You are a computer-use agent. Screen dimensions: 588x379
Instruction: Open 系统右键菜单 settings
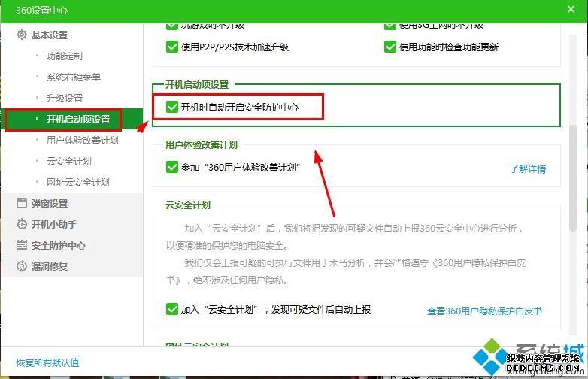[x=73, y=77]
